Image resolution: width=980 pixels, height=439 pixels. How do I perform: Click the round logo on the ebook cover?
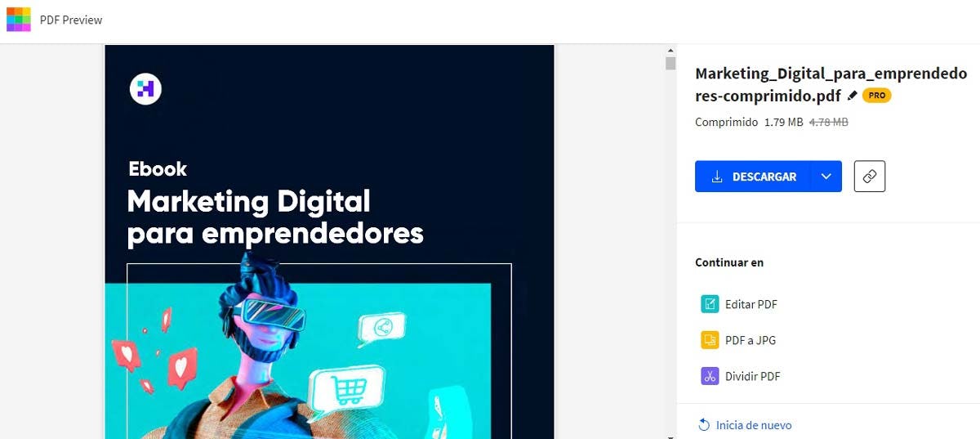tap(145, 89)
